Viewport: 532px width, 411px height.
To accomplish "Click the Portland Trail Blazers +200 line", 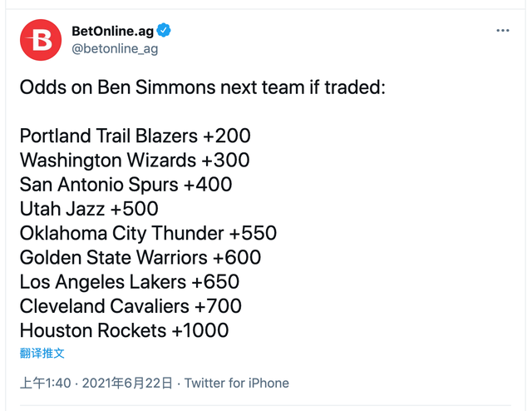I will [135, 136].
